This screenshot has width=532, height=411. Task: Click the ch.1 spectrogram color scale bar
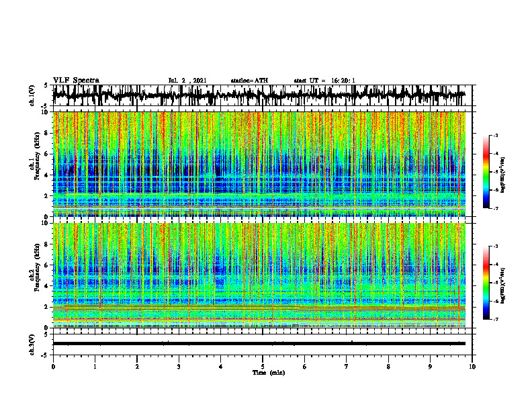tap(486, 172)
